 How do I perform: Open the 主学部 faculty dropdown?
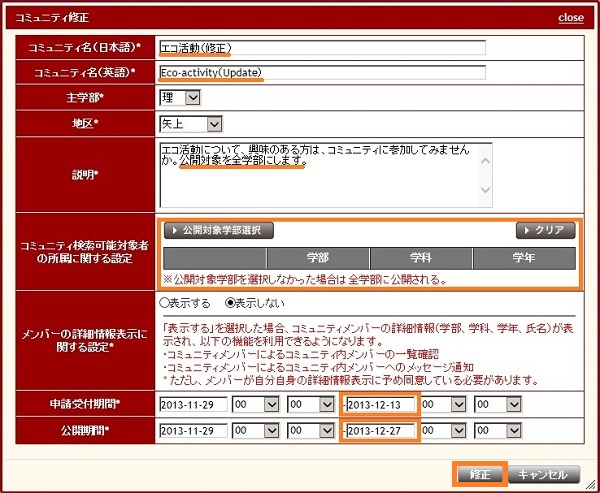[180, 97]
